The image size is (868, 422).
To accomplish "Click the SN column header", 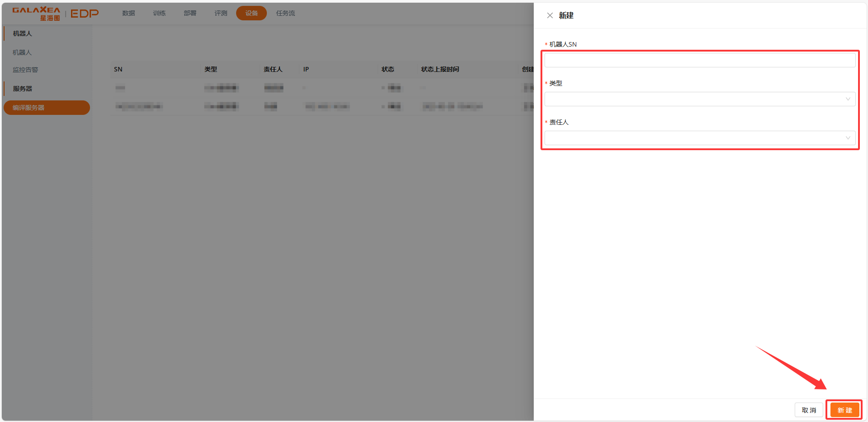I will [118, 69].
